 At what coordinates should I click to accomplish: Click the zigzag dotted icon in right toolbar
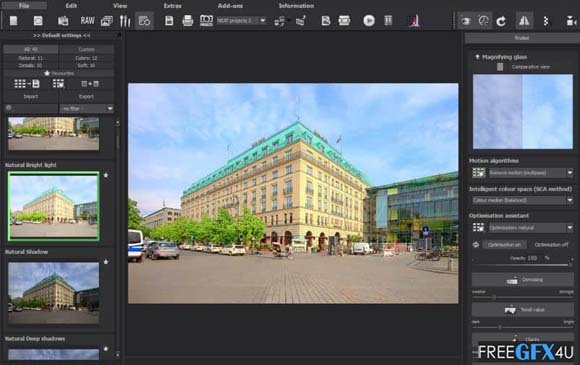(546, 21)
